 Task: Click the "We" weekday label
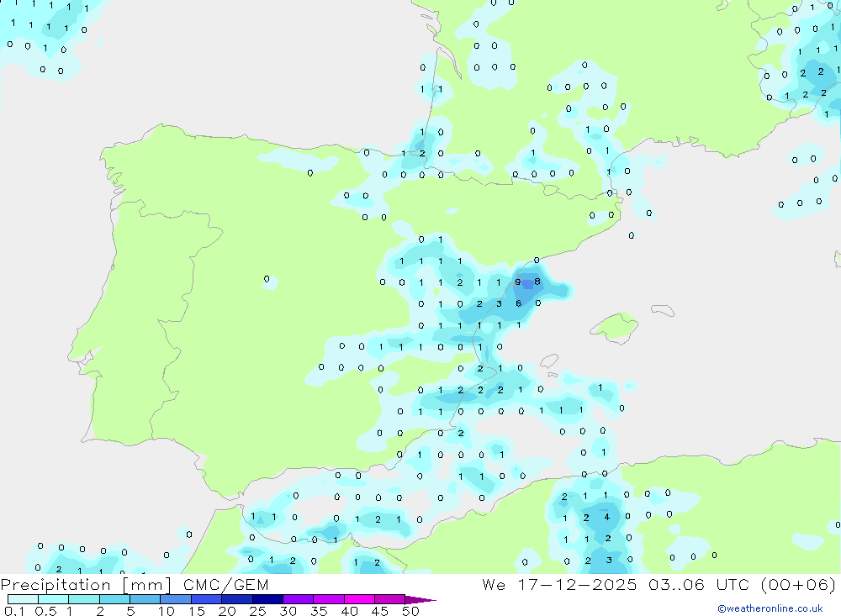coord(494,584)
